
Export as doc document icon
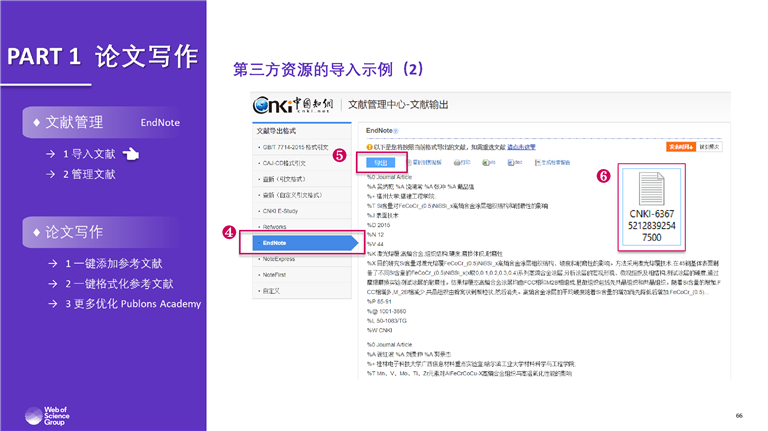[x=515, y=163]
